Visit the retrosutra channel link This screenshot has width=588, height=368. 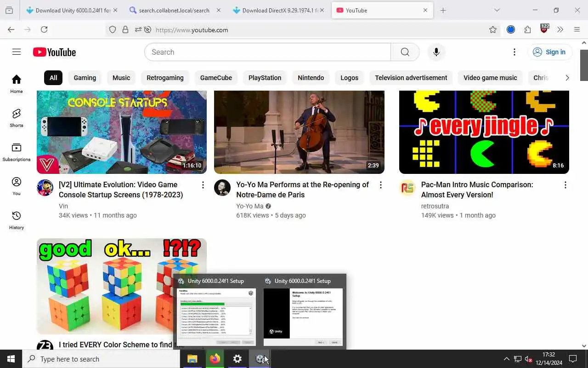[x=435, y=206]
